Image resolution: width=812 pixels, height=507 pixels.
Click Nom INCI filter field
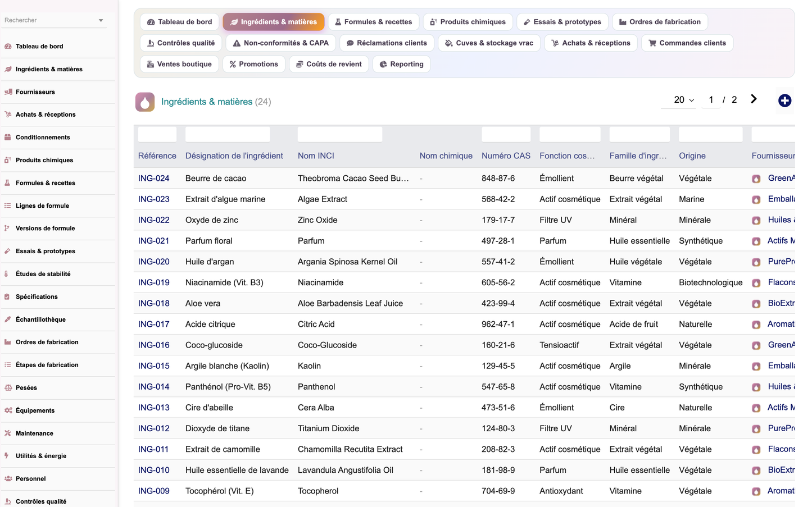pyautogui.click(x=340, y=134)
